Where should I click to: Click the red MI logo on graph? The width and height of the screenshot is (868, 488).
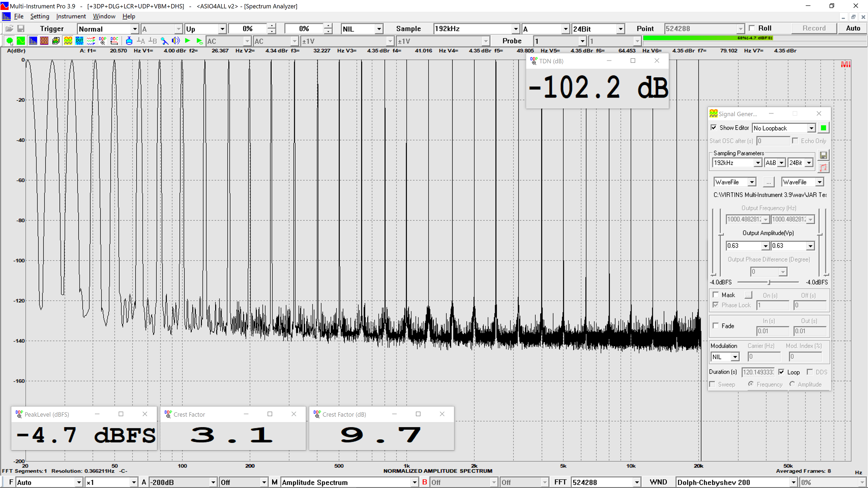(x=845, y=65)
